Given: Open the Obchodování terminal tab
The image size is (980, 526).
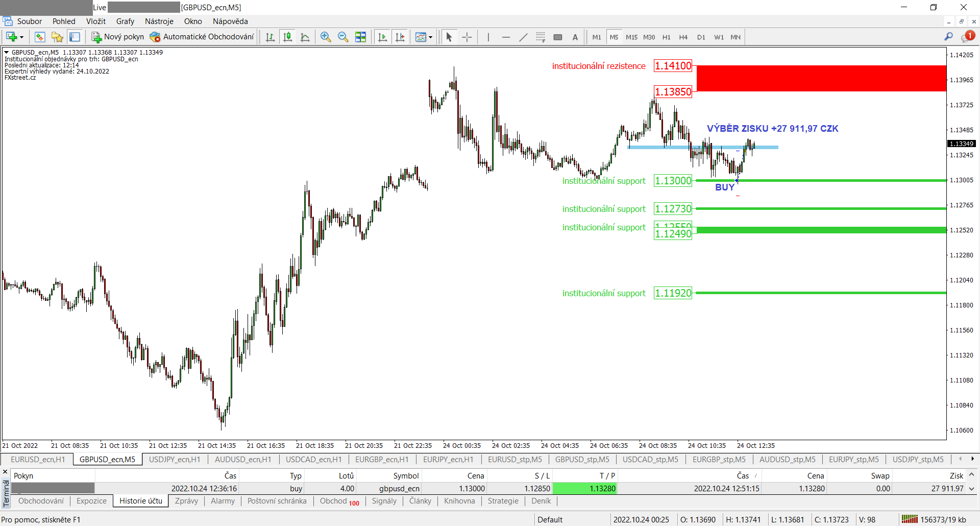Looking at the screenshot, I should pyautogui.click(x=41, y=501).
